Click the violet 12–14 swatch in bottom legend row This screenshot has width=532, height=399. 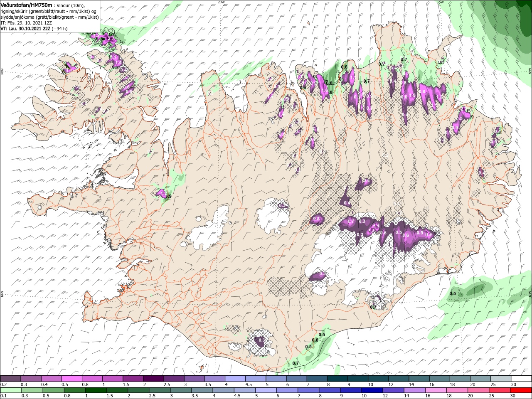coord(393,390)
